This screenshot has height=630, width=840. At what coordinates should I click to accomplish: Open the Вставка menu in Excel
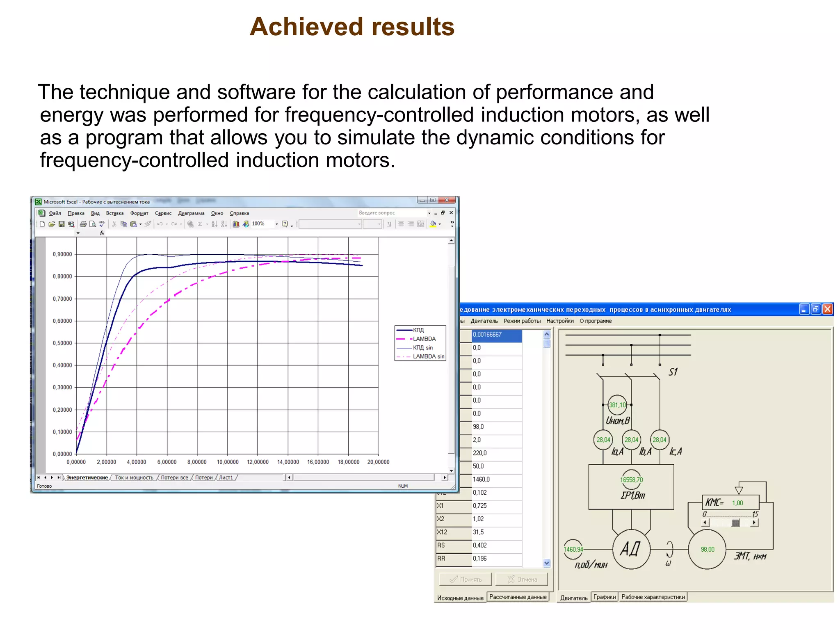tap(115, 213)
